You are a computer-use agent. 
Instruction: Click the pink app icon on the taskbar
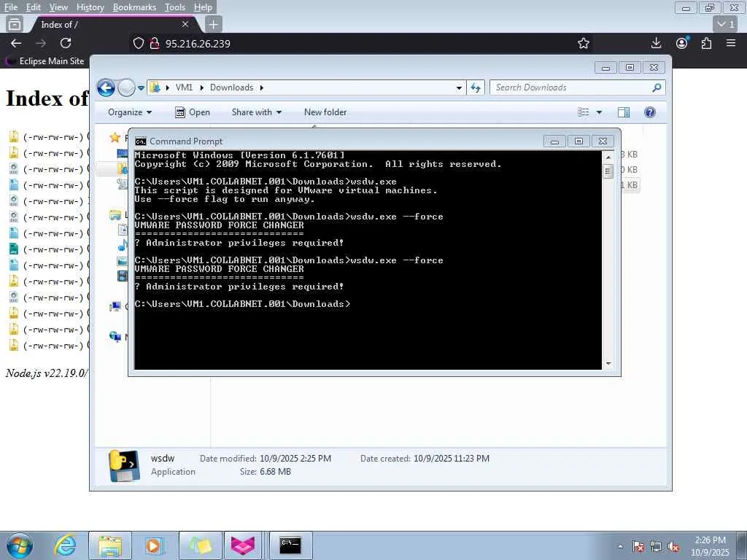coord(243,545)
